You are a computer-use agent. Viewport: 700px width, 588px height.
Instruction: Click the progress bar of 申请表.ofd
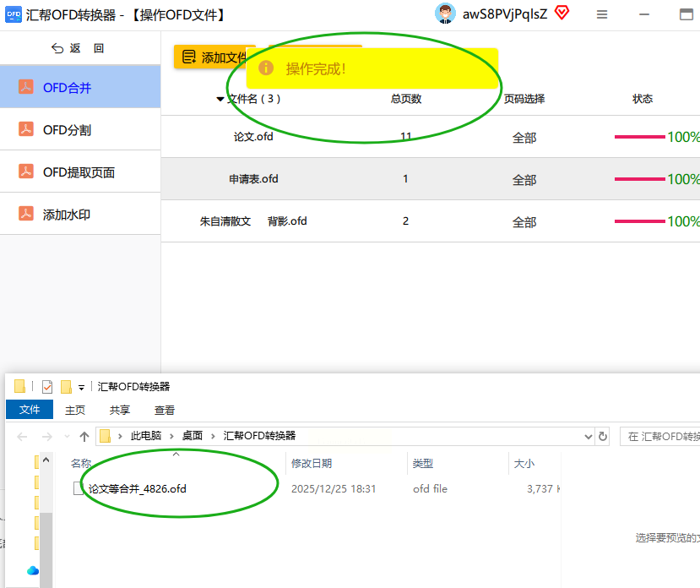click(x=640, y=179)
